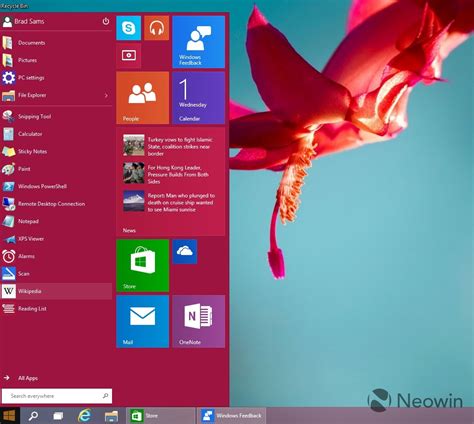The width and height of the screenshot is (474, 424).
Task: Open the Calendar tile showing Wednesday
Action: tap(199, 98)
